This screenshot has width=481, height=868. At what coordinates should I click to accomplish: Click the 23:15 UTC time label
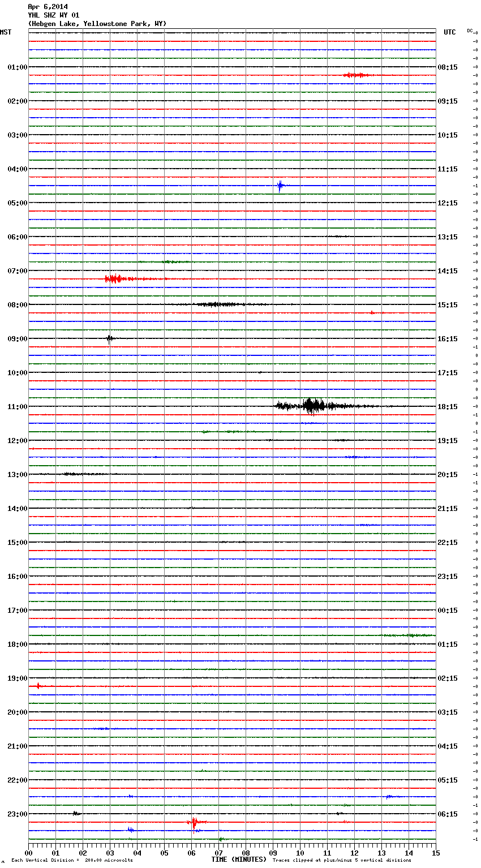click(448, 577)
